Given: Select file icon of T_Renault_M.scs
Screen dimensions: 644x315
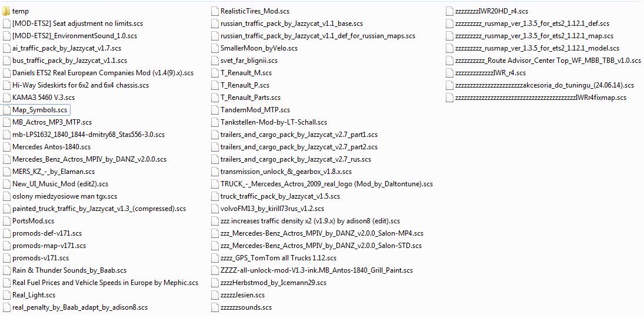Looking at the screenshot, I should tap(215, 73).
